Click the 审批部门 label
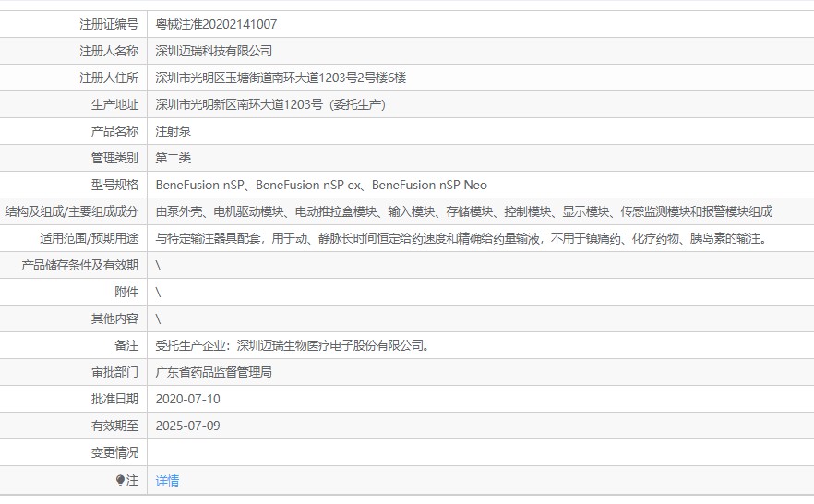 (x=114, y=373)
